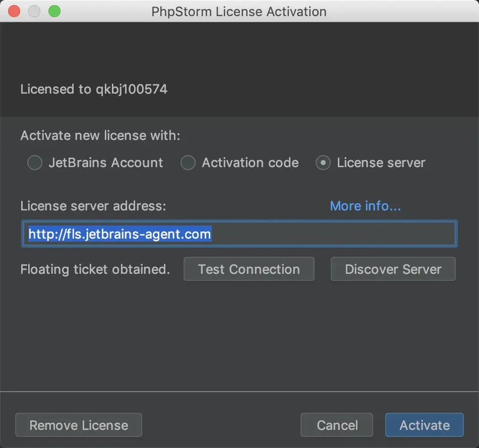This screenshot has height=448, width=479.
Task: Click the Activate new license with label
Action: click(x=100, y=136)
